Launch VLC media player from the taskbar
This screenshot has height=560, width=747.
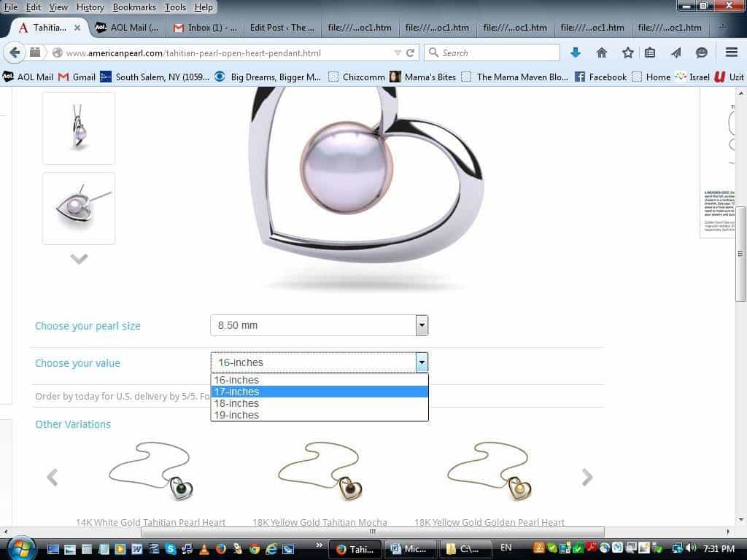pyautogui.click(x=204, y=549)
